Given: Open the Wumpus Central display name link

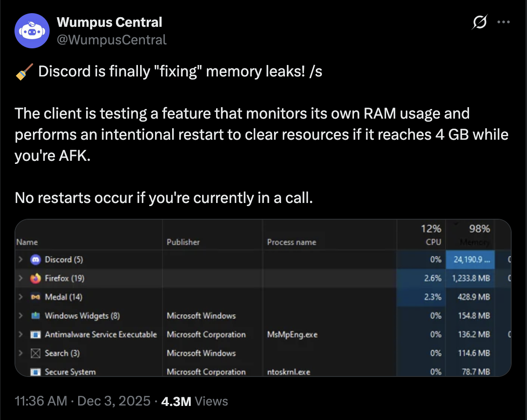Looking at the screenshot, I should (x=110, y=22).
